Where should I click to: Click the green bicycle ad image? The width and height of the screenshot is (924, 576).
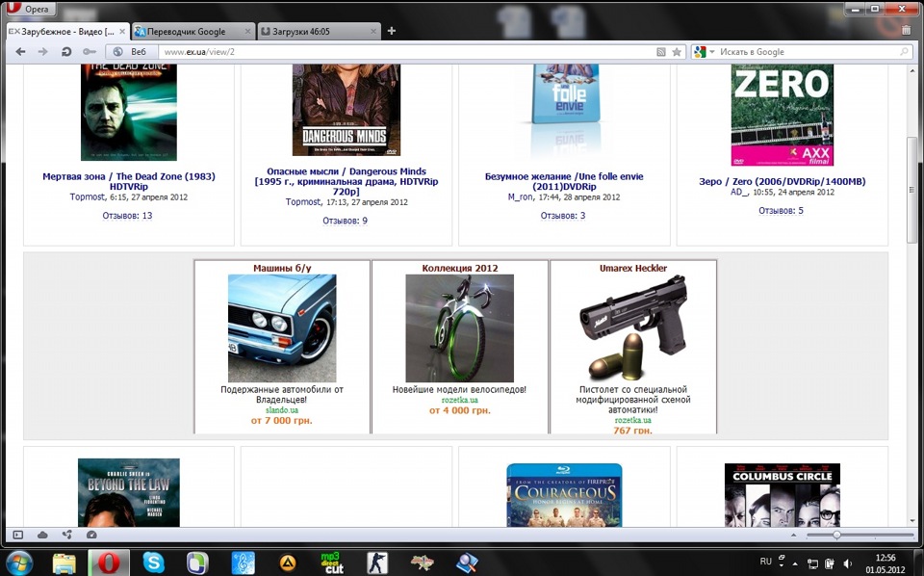coord(460,327)
